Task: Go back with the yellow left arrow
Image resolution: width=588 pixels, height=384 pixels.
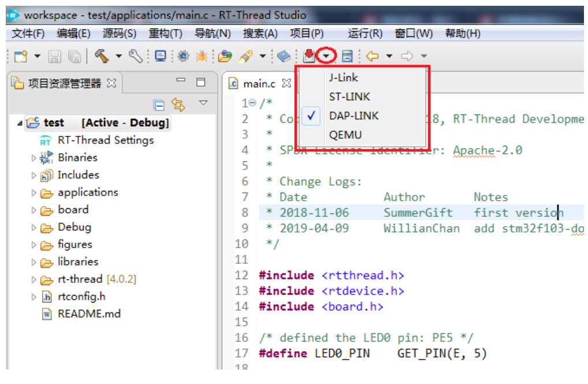Action: [x=373, y=56]
